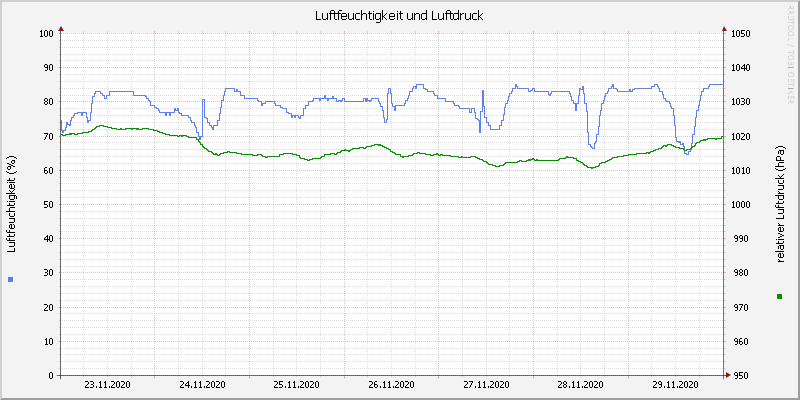Click the left axis value 90
This screenshot has height=400, width=800.
48,68
